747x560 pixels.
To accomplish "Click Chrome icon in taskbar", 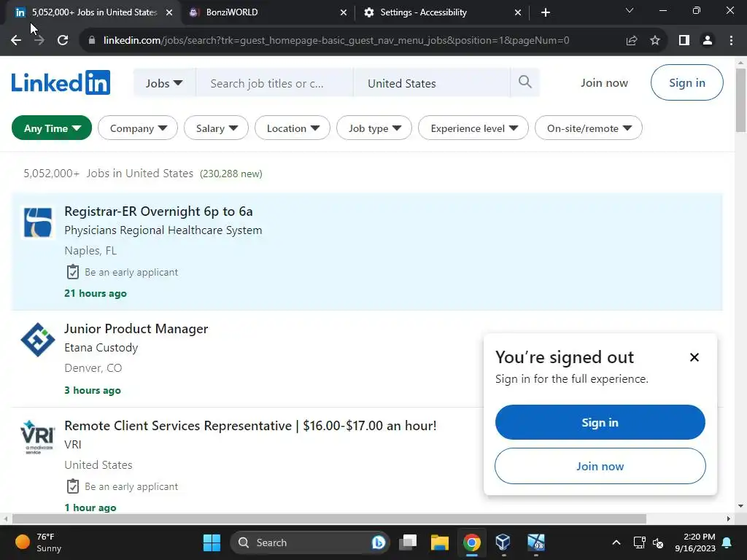I will point(472,542).
